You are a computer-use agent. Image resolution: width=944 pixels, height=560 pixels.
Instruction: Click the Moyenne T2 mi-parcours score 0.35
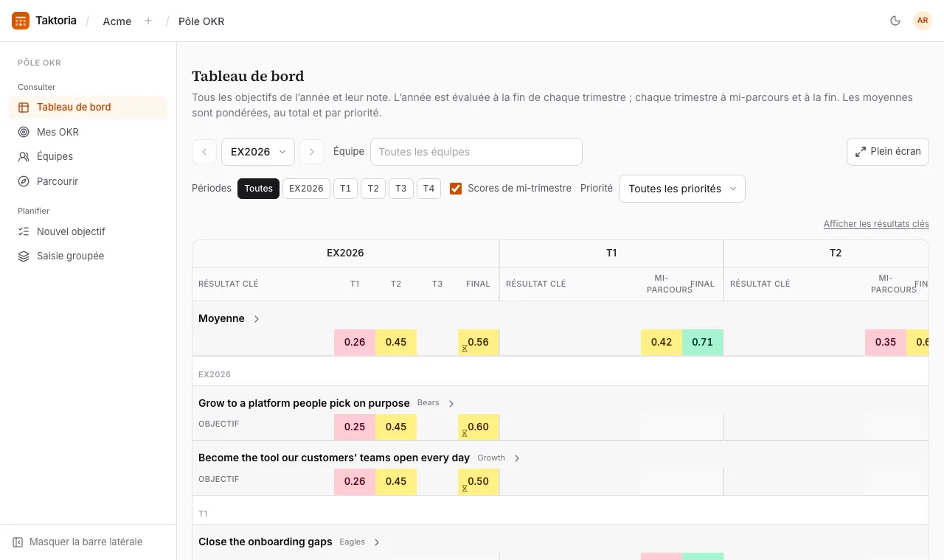pos(886,343)
